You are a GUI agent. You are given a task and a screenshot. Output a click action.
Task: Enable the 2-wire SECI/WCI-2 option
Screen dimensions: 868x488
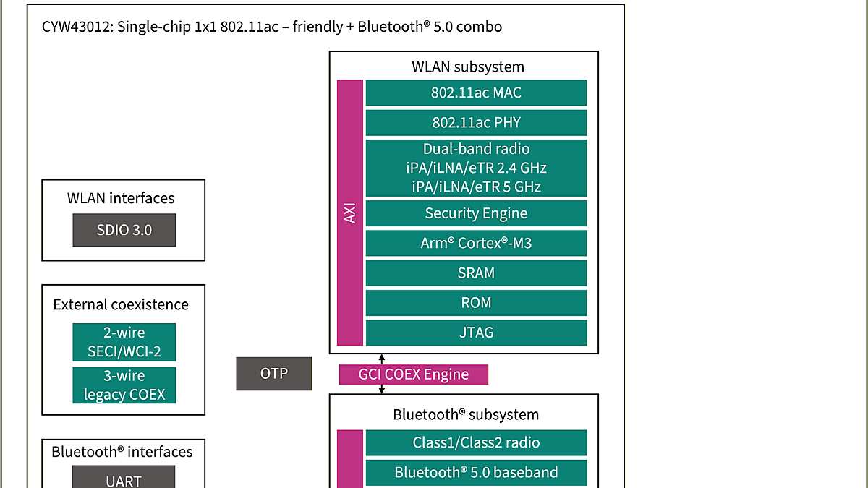point(124,341)
